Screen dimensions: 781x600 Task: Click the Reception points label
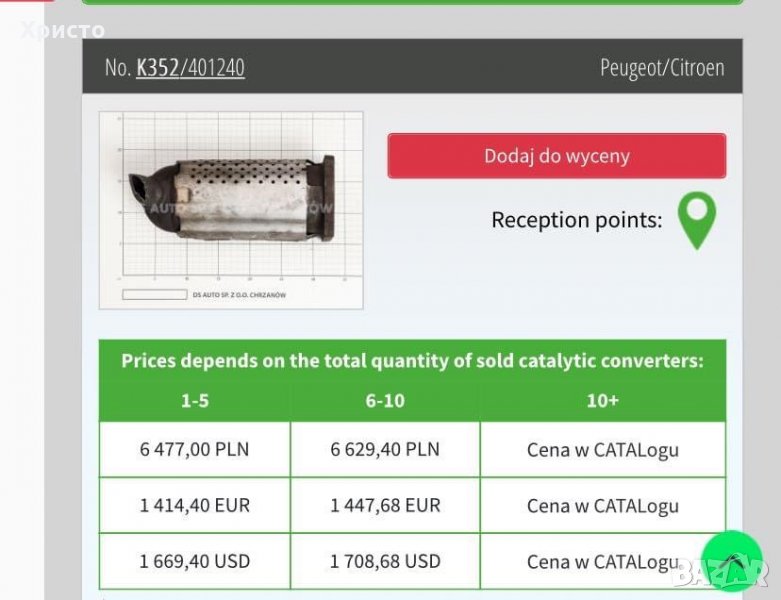coord(576,220)
